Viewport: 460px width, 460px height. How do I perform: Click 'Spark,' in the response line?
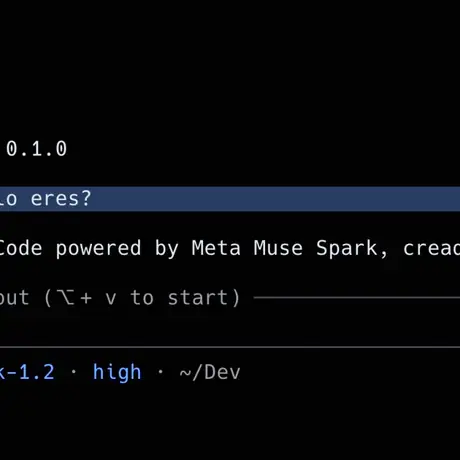pyautogui.click(x=352, y=249)
